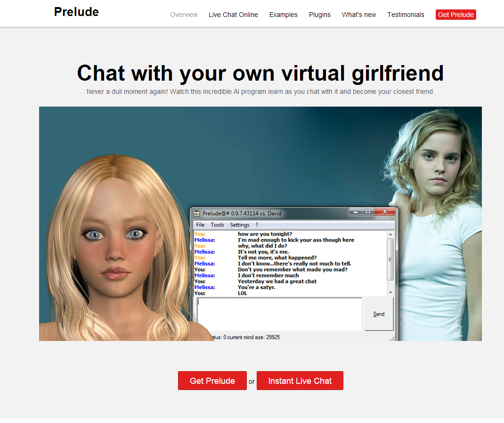This screenshot has width=504, height=423.
Task: Open the Overview nav link
Action: (184, 15)
